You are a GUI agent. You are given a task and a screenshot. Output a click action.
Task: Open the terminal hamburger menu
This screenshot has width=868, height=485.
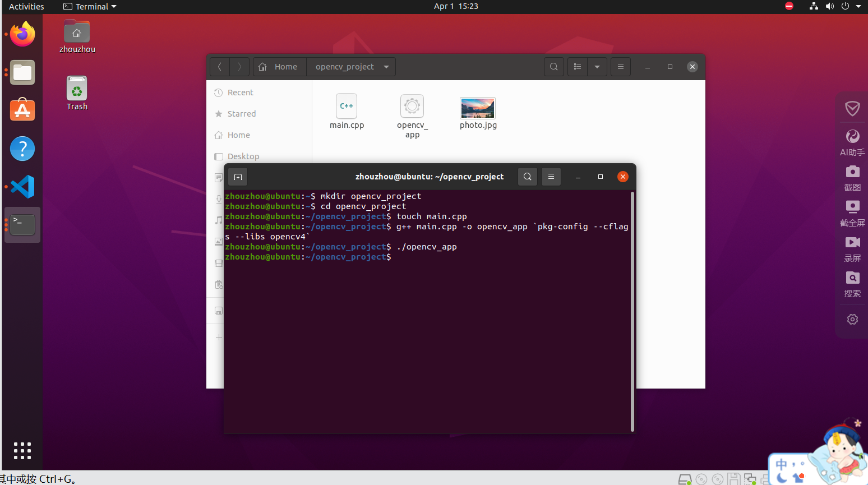point(551,176)
